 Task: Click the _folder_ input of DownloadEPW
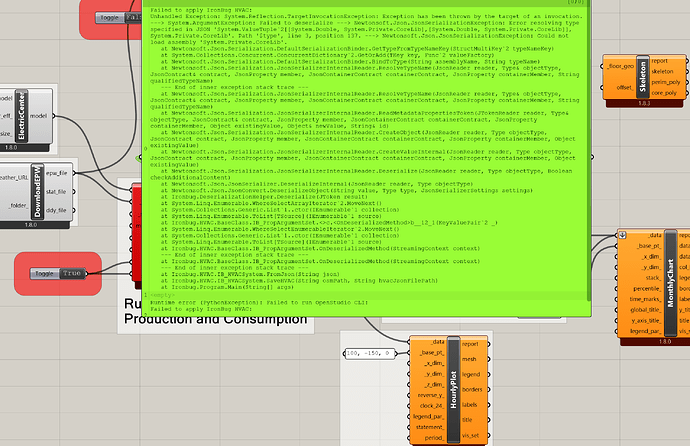(18, 205)
